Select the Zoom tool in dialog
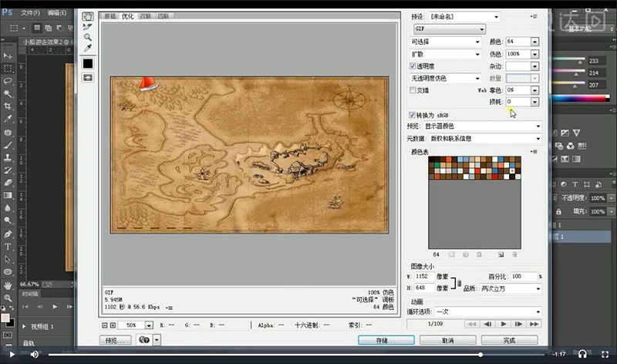617x364 pixels. pyautogui.click(x=88, y=37)
